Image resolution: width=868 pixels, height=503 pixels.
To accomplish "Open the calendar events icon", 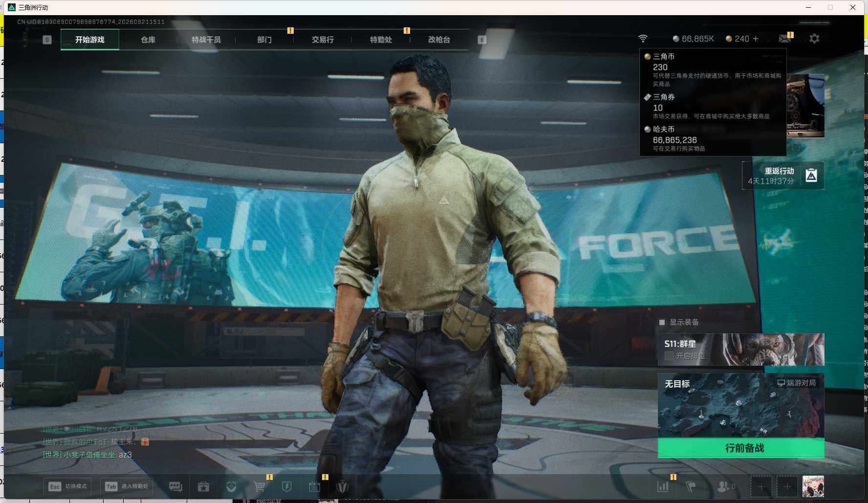I will pos(314,486).
